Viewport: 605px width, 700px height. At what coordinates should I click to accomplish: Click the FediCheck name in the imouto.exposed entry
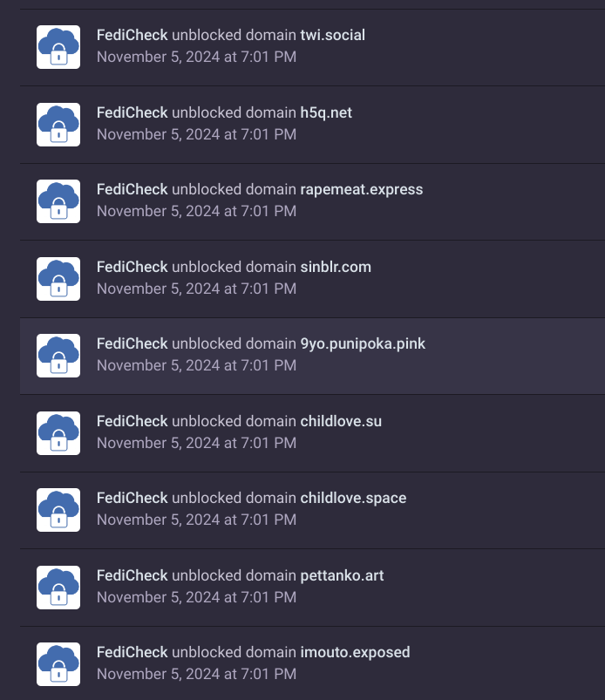pyautogui.click(x=132, y=652)
